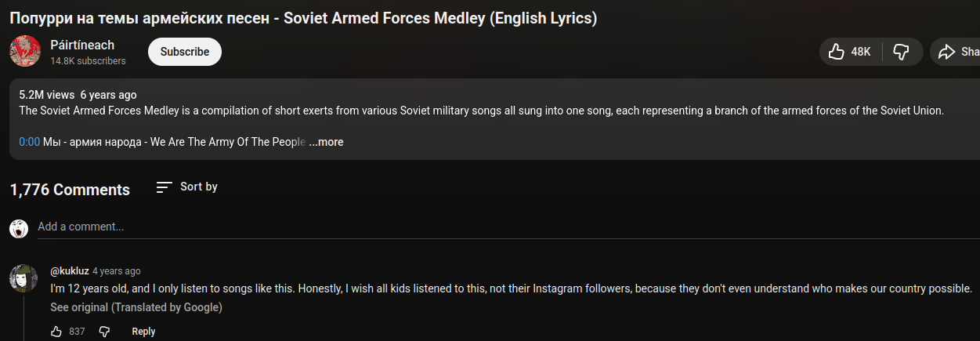Show original untranslated comment text
The image size is (980, 341).
coord(136,307)
